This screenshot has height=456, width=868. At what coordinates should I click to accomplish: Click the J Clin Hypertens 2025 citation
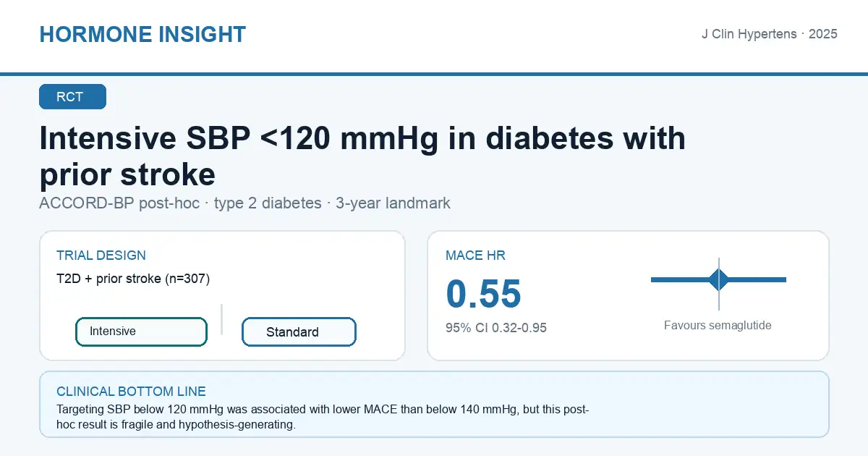pyautogui.click(x=770, y=34)
